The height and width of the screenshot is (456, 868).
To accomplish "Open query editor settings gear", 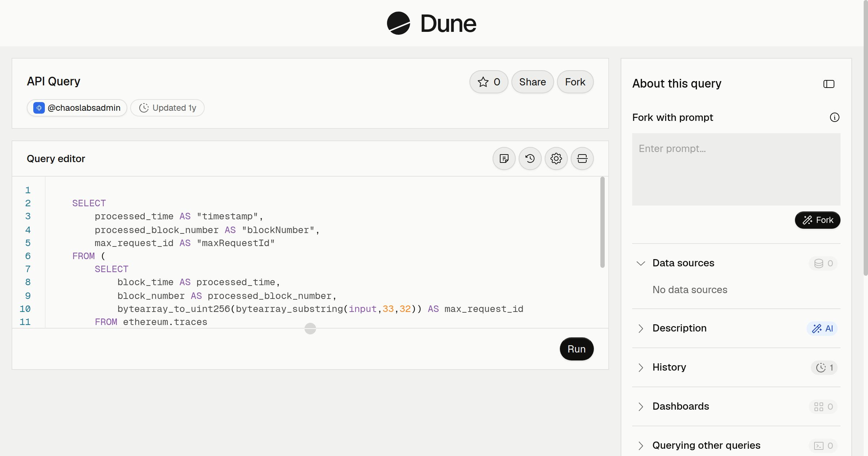I will coord(556,159).
